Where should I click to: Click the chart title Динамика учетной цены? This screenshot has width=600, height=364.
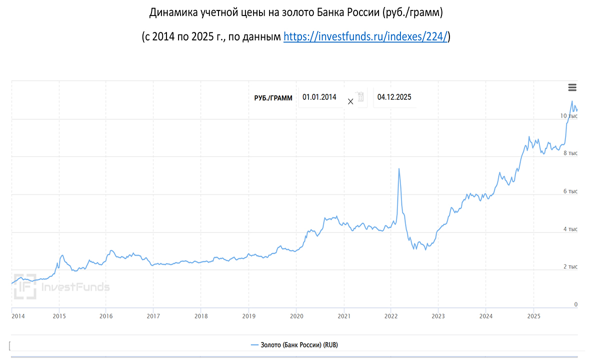(296, 12)
